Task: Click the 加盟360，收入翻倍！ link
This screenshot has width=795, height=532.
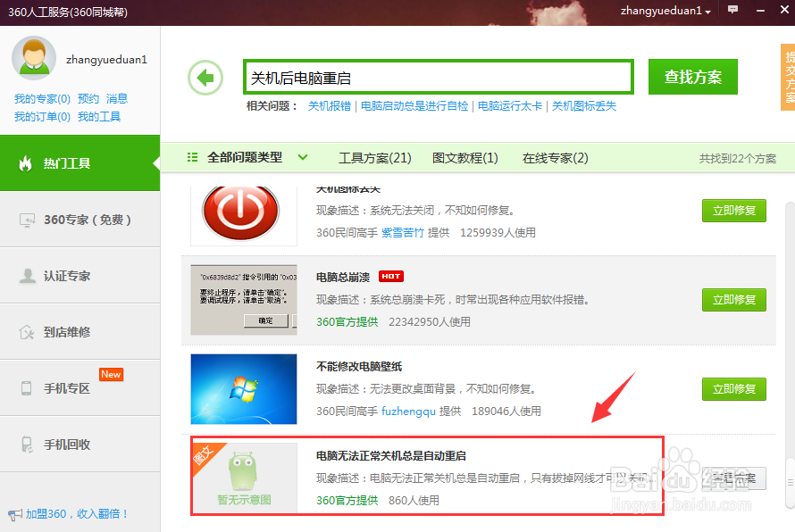Action: [77, 514]
